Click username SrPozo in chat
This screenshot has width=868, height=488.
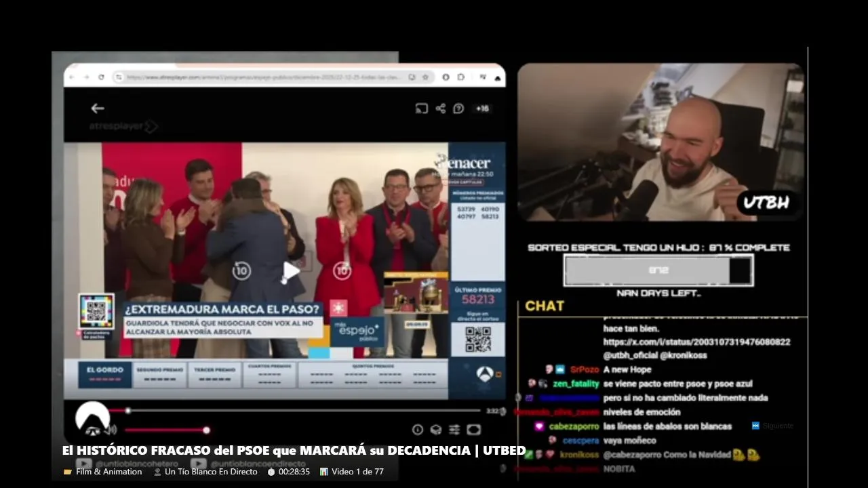(584, 369)
